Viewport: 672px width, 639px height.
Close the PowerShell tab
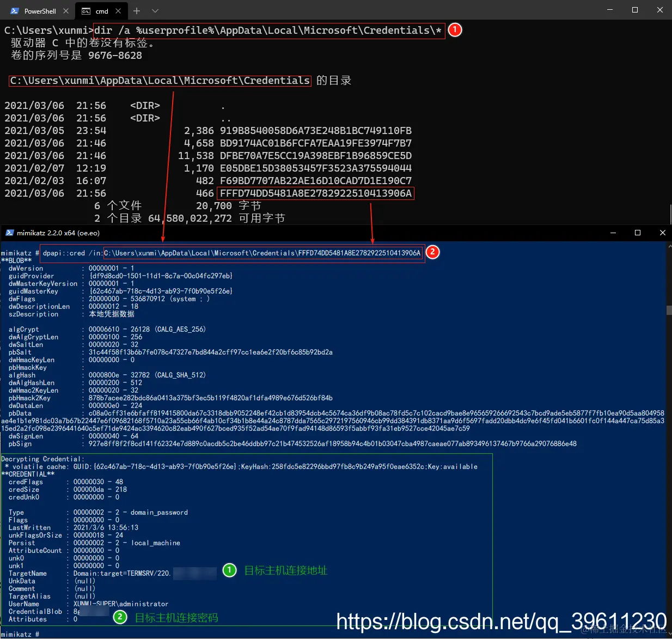pyautogui.click(x=66, y=11)
